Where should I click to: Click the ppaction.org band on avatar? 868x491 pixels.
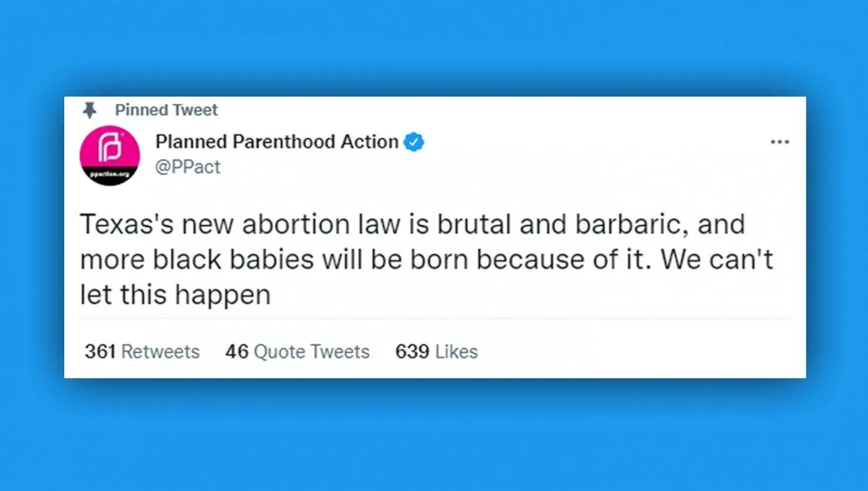click(109, 175)
